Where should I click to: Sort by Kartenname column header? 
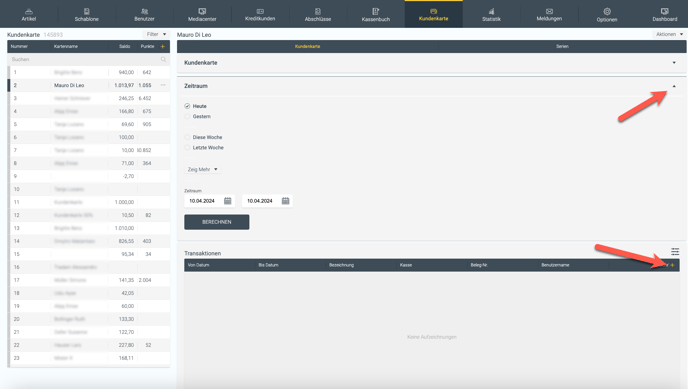[66, 46]
